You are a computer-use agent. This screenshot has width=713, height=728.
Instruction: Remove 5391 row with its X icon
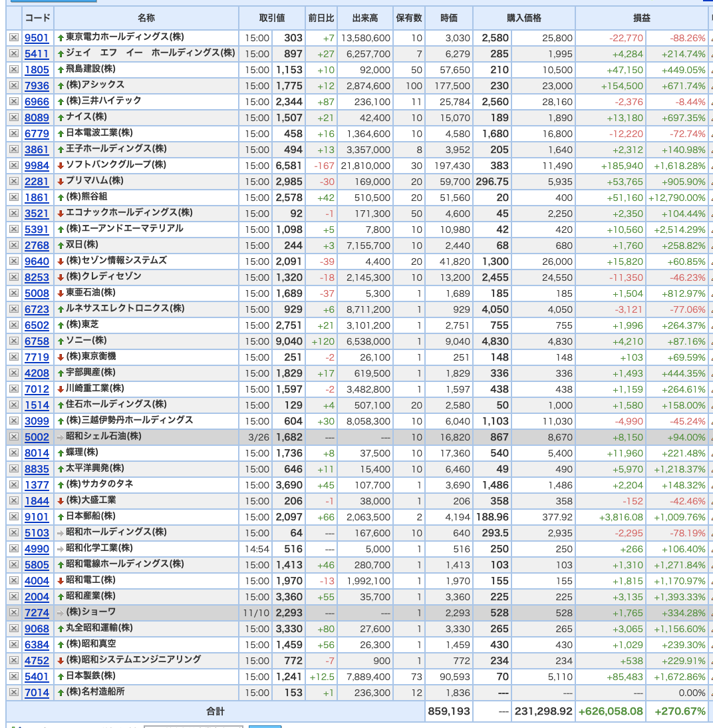(14, 230)
